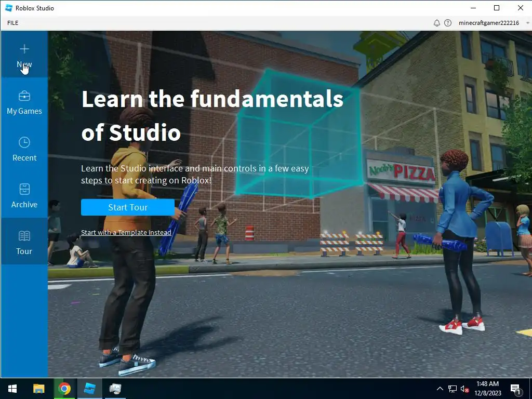Click username minecraftgamer222216

click(488, 23)
